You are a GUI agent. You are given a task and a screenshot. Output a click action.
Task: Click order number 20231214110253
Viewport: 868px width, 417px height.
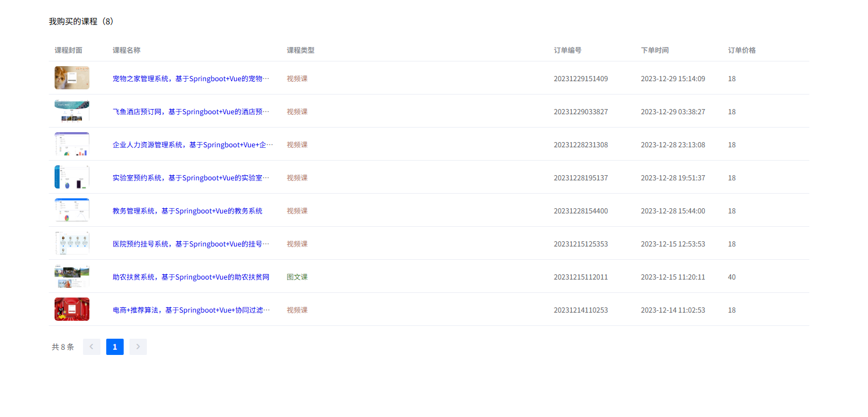point(581,310)
